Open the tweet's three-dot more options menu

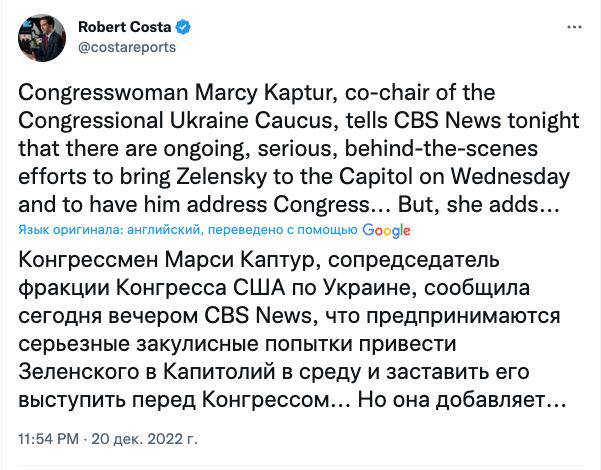[x=570, y=27]
